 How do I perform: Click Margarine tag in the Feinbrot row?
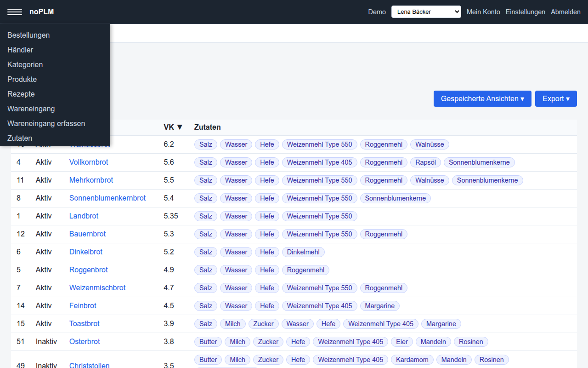[x=380, y=306]
